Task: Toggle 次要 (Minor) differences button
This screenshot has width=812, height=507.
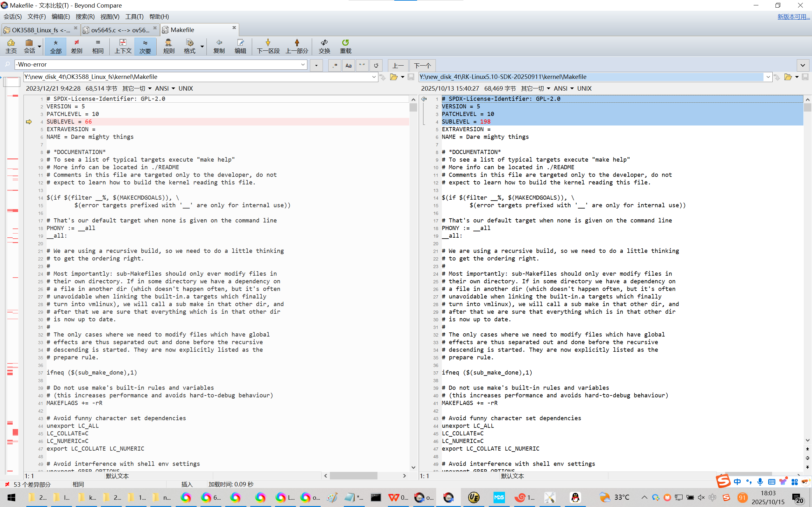Action: pyautogui.click(x=145, y=46)
